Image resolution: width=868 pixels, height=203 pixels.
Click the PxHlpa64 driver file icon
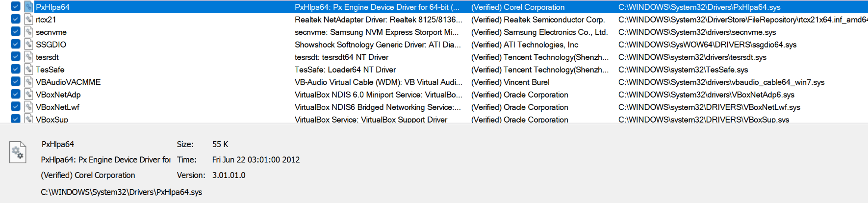(x=28, y=7)
